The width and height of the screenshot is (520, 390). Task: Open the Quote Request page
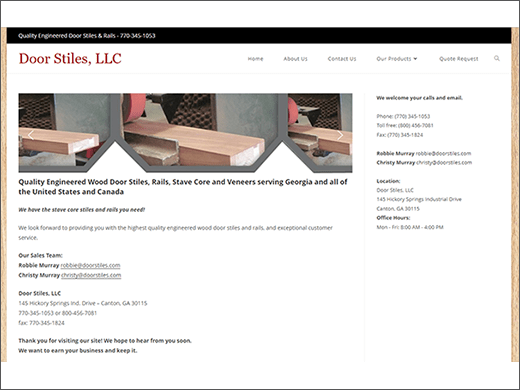pyautogui.click(x=459, y=59)
